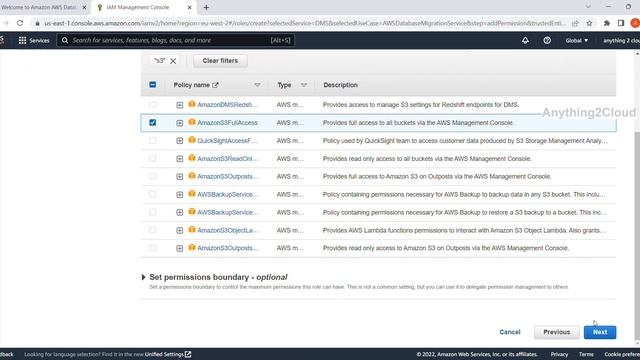Screen dimensions: 640x360
Task: Close the IAM Management Console tab
Action: pyautogui.click(x=189, y=7)
